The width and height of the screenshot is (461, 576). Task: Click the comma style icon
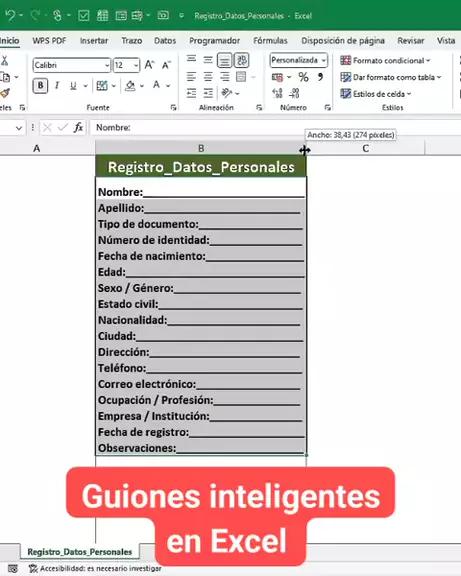[320, 77]
